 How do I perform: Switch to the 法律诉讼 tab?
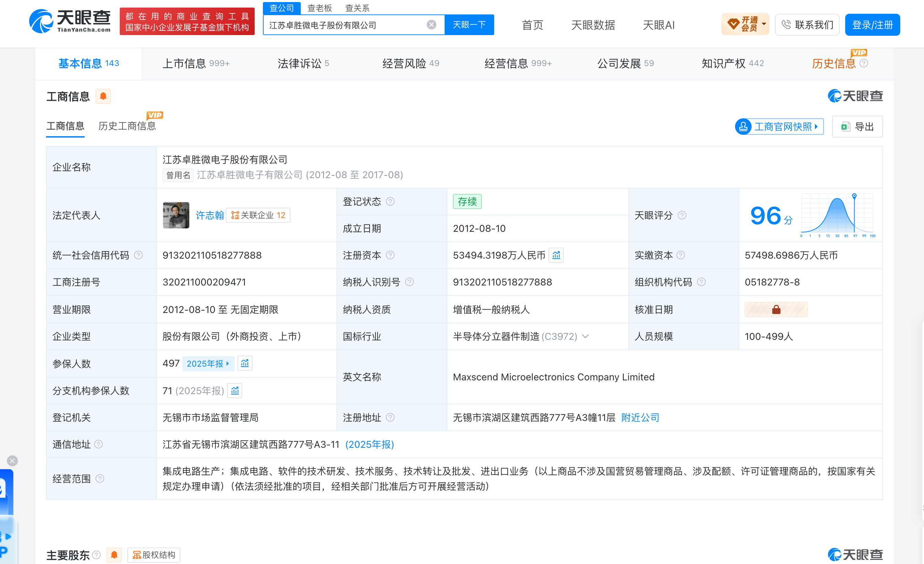coord(303,63)
